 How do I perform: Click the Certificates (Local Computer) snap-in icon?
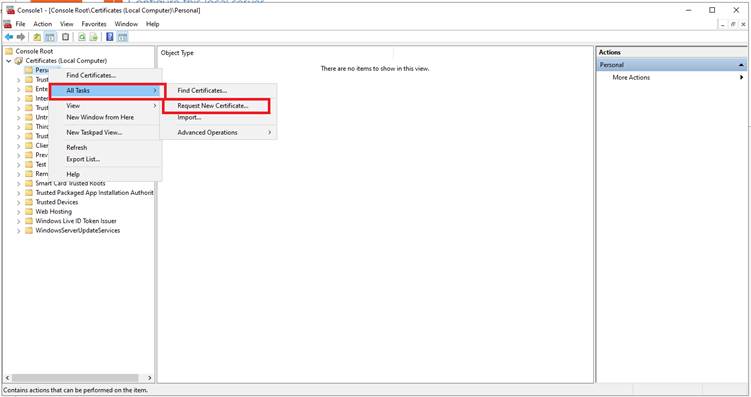pyautogui.click(x=19, y=61)
